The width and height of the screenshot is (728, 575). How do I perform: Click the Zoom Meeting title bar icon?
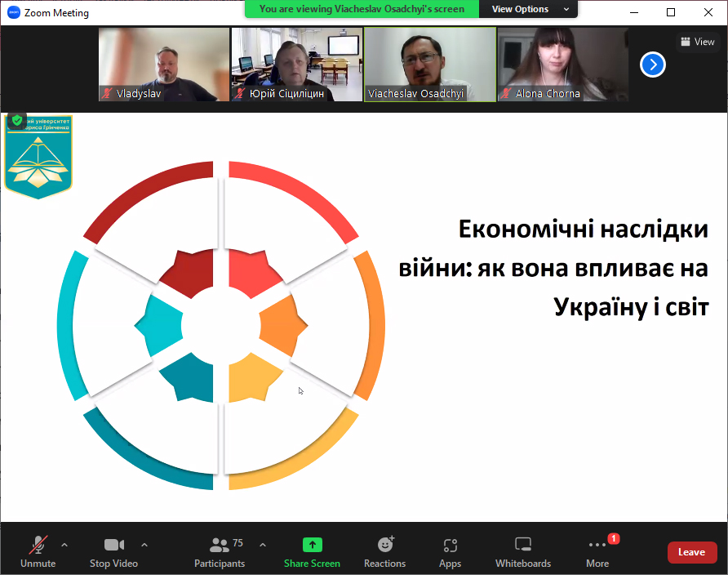pos(13,12)
